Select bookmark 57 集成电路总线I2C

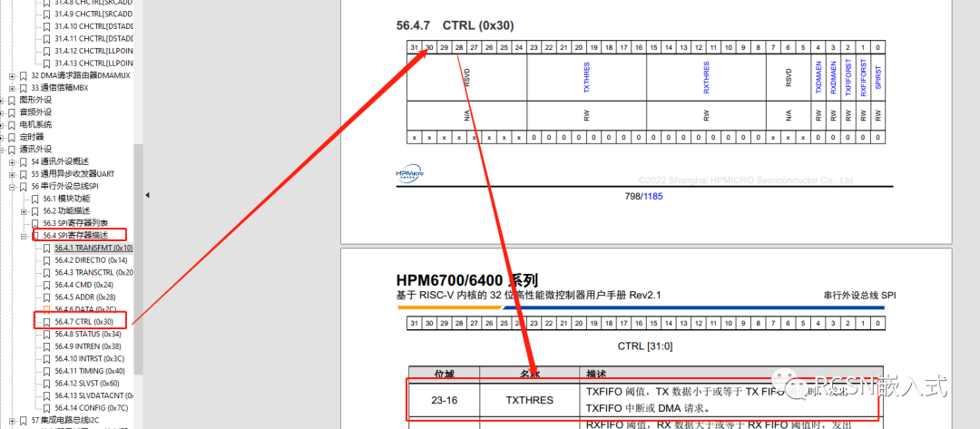click(65, 420)
